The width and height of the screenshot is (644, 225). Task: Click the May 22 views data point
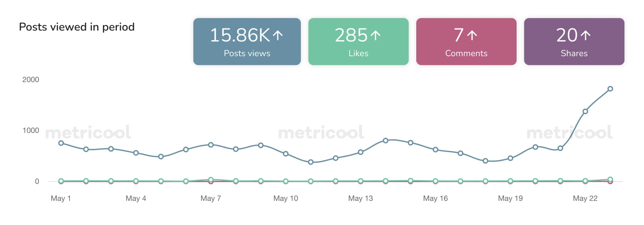[585, 111]
